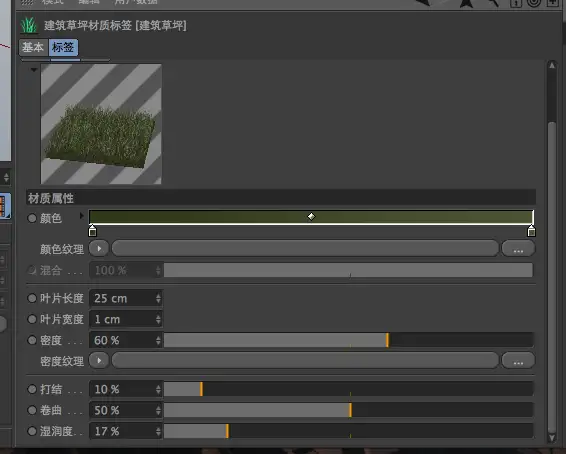
Task: Toggle the 湿润度 animation circle
Action: 32,431
